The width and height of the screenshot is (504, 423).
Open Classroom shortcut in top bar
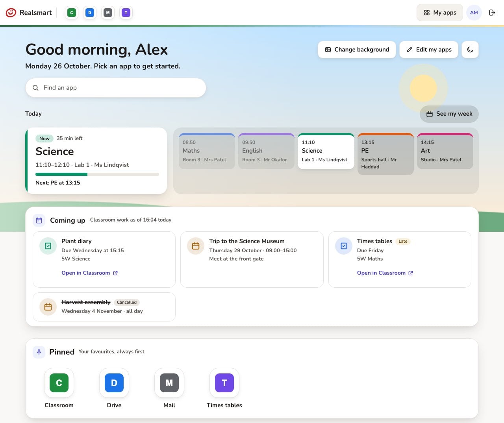72,13
